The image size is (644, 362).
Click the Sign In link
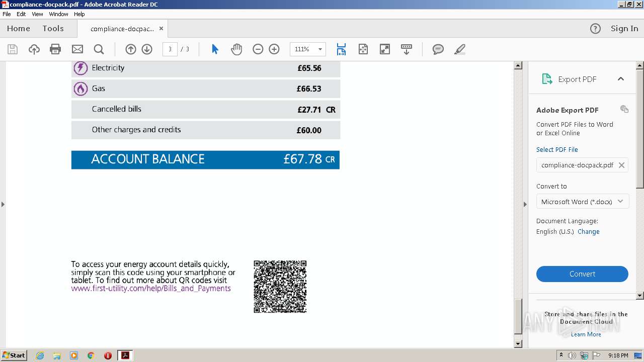click(x=624, y=29)
